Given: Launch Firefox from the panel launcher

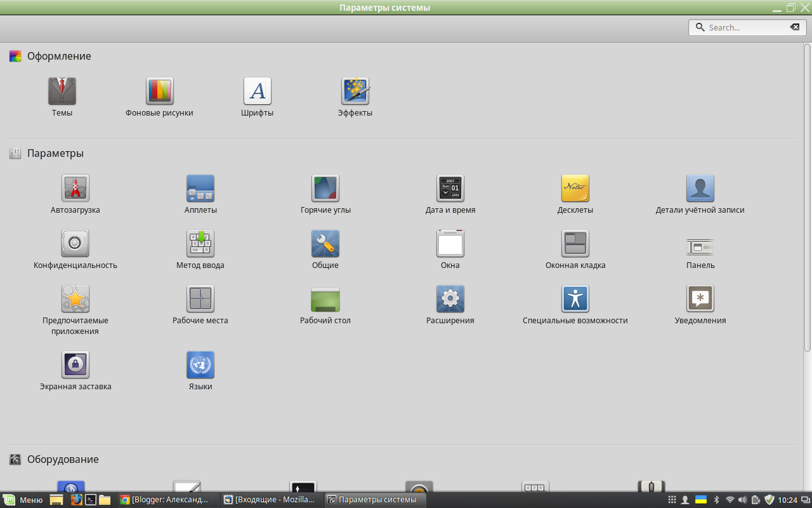Looking at the screenshot, I should coord(76,500).
